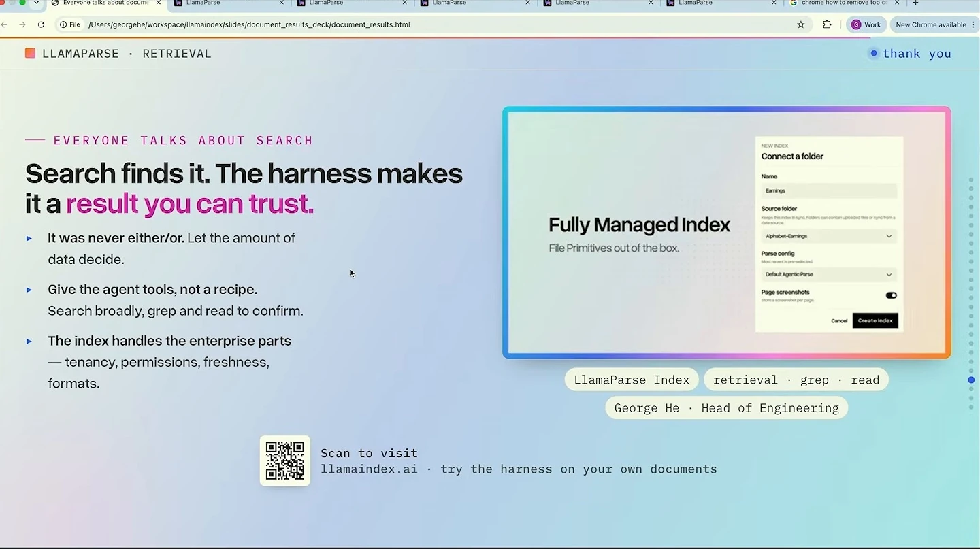This screenshot has height=549, width=980.
Task: Click 'Most recent is pre-selected.' helper text
Action: [x=787, y=262]
